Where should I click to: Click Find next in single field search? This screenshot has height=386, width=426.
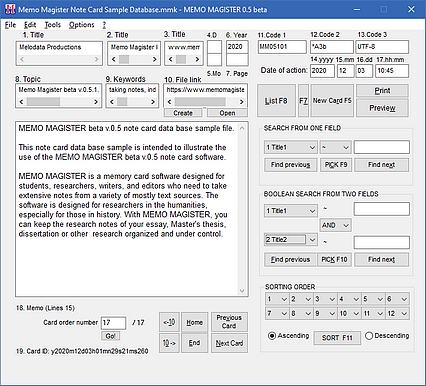[381, 165]
